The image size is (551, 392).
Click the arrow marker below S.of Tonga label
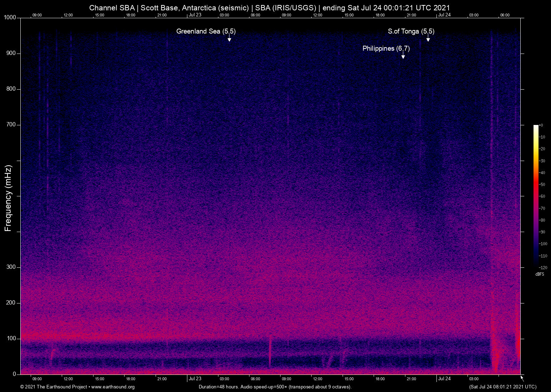(x=428, y=39)
